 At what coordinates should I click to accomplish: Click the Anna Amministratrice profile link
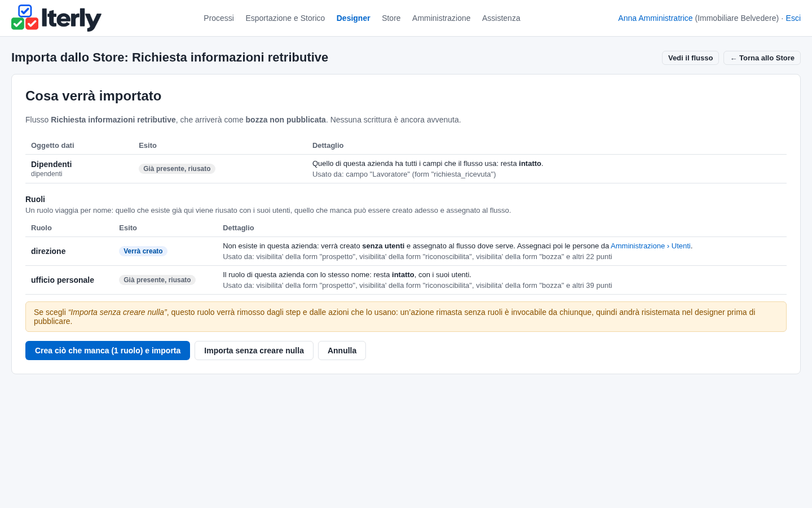(655, 18)
